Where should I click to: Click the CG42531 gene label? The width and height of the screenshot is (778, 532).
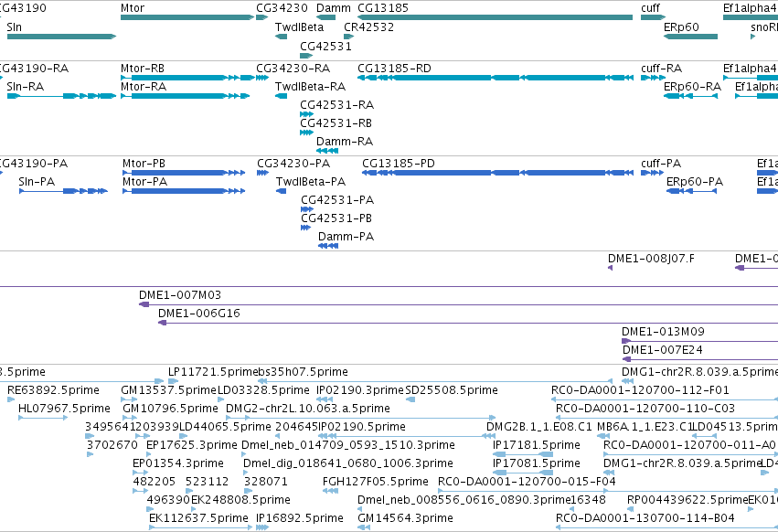326,46
